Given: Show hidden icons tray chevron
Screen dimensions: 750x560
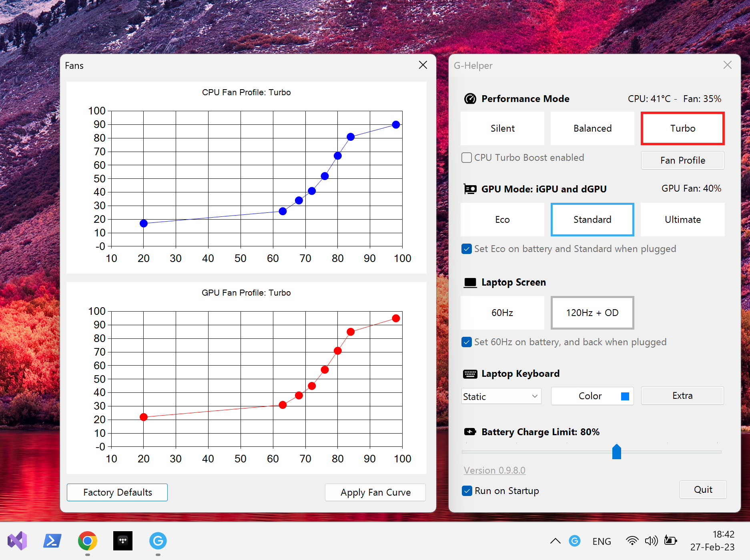Looking at the screenshot, I should 555,541.
